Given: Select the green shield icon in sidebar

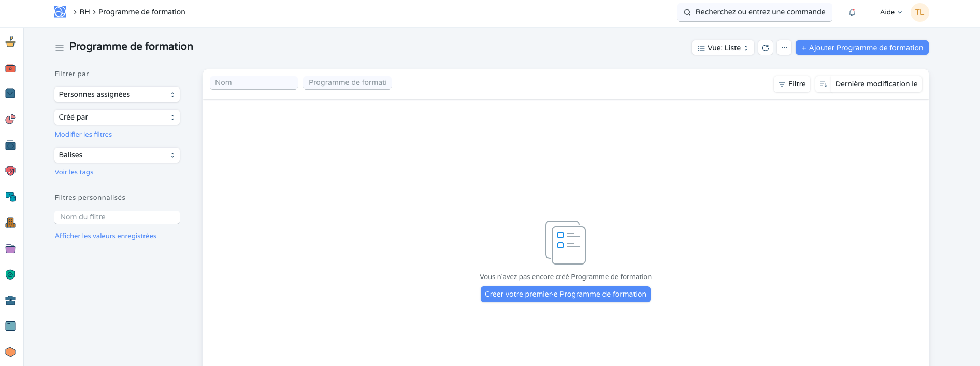Looking at the screenshot, I should 10,274.
